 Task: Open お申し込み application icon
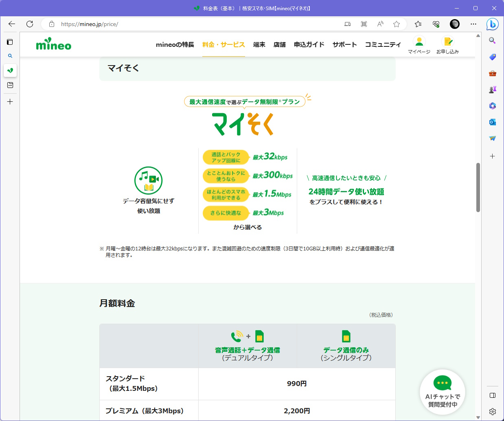(447, 45)
